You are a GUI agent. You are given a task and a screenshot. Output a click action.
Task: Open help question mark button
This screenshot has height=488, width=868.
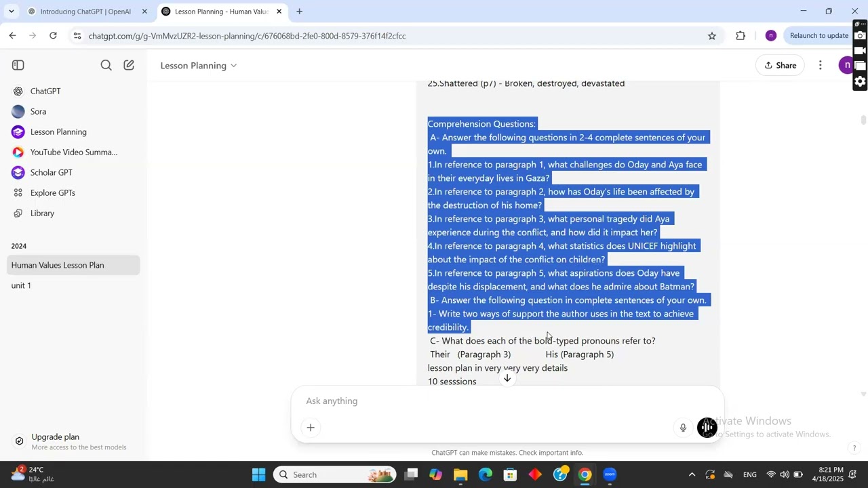tap(854, 448)
